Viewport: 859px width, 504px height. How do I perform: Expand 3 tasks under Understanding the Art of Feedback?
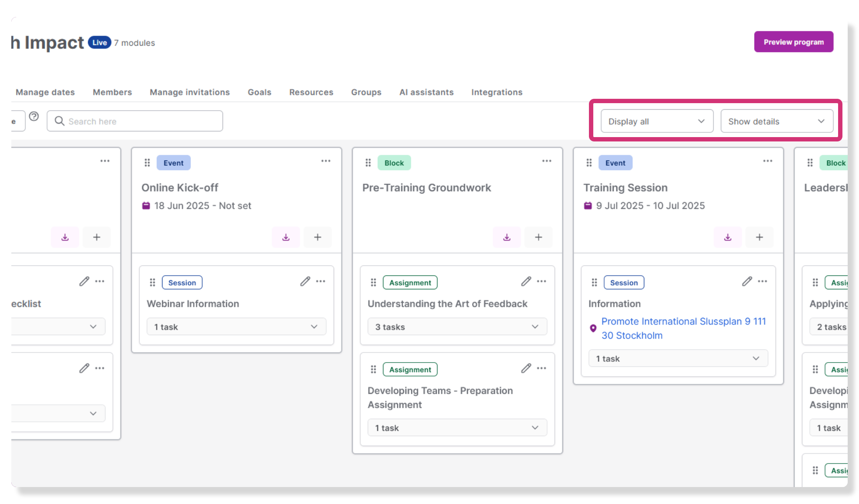457,327
